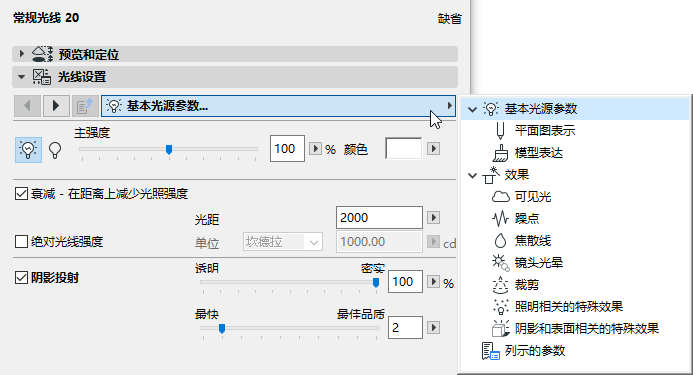Image resolution: width=693 pixels, height=375 pixels.
Task: Open the 颜色 color swatch
Action: 404,149
